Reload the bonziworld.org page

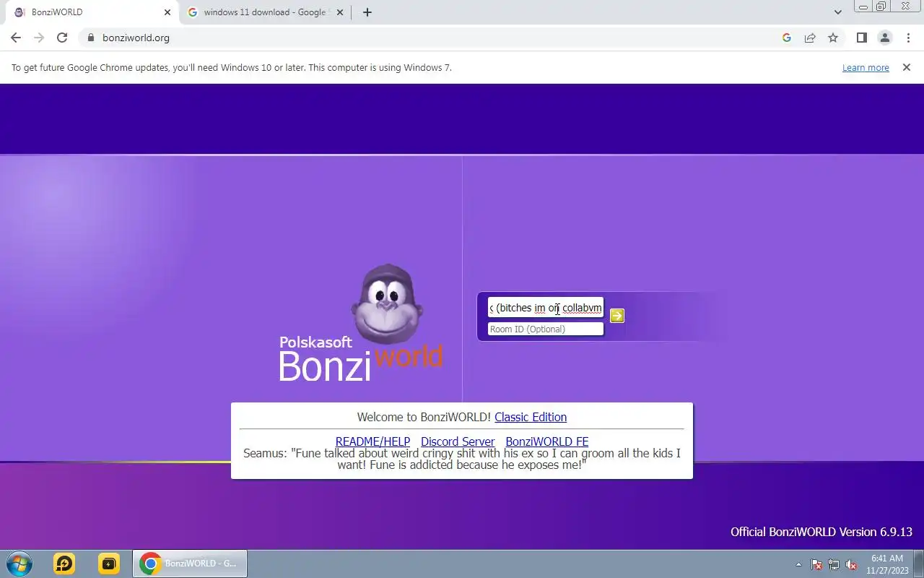(x=62, y=38)
